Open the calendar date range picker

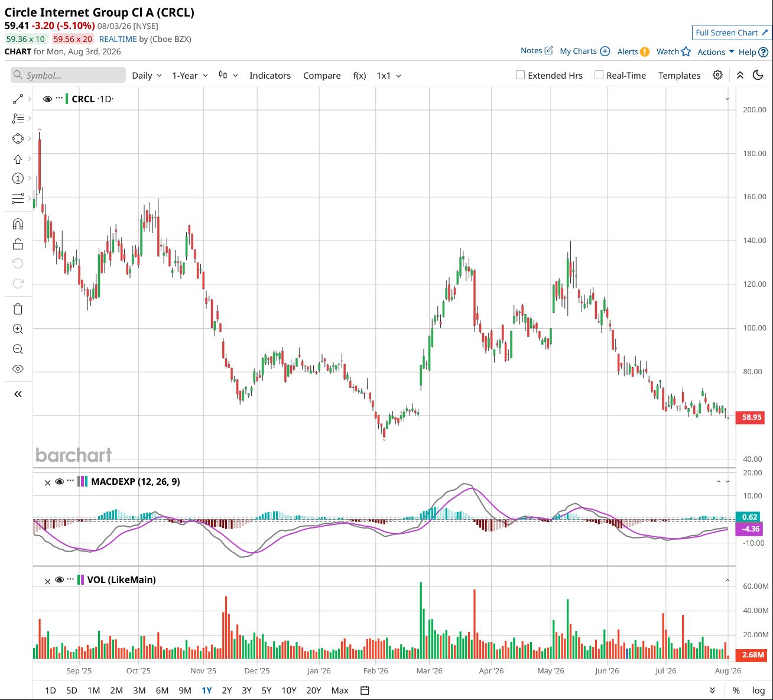click(x=365, y=691)
